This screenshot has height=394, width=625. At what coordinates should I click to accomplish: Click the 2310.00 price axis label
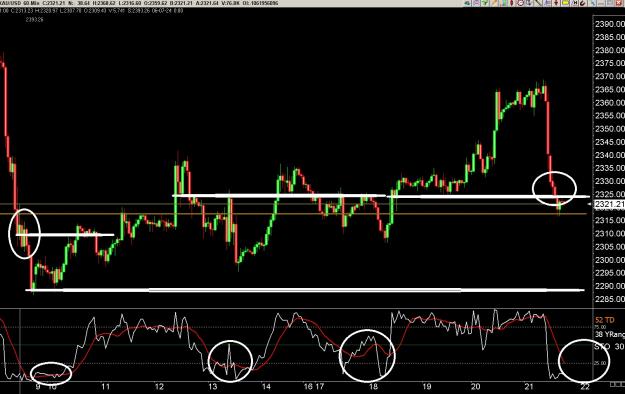pos(609,233)
